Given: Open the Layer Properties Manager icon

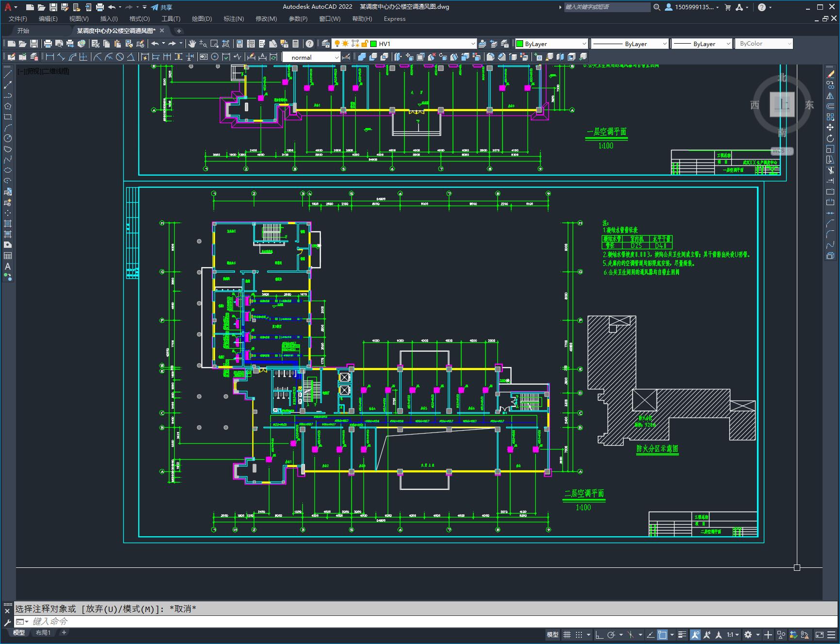Looking at the screenshot, I should (x=326, y=44).
